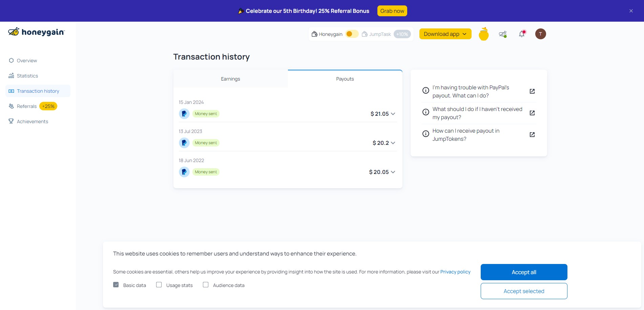Screen dimensions: 644x310
Task: Click the Transaction history page heading
Action: 211,57
